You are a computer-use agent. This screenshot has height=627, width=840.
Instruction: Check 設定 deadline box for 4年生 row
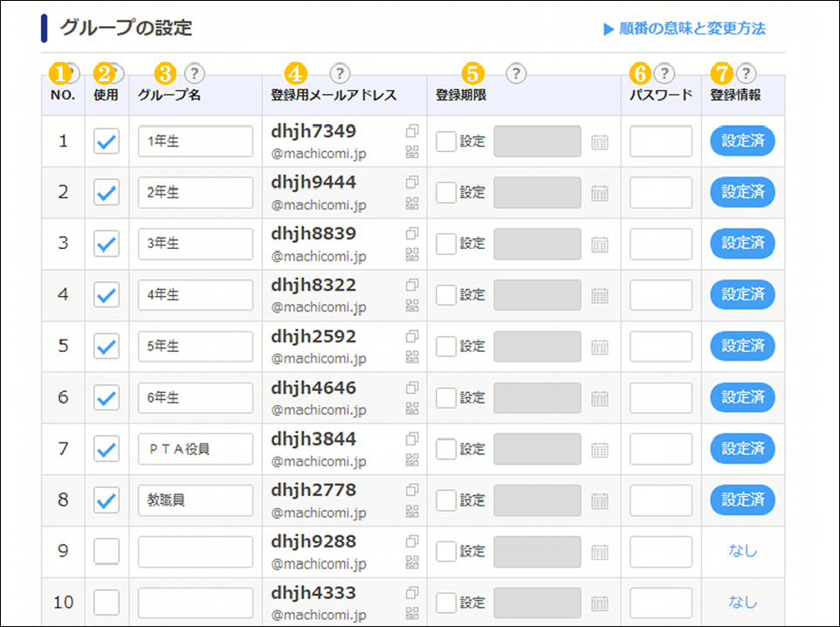pos(446,295)
